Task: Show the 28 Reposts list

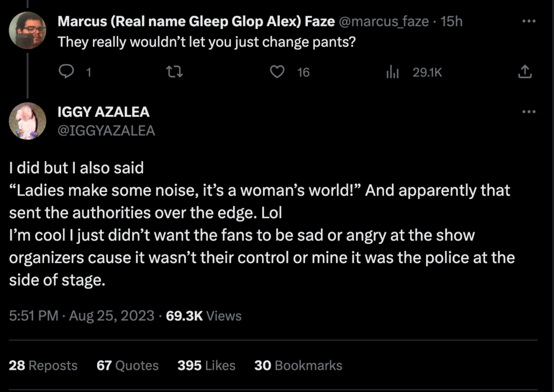Action: (43, 365)
